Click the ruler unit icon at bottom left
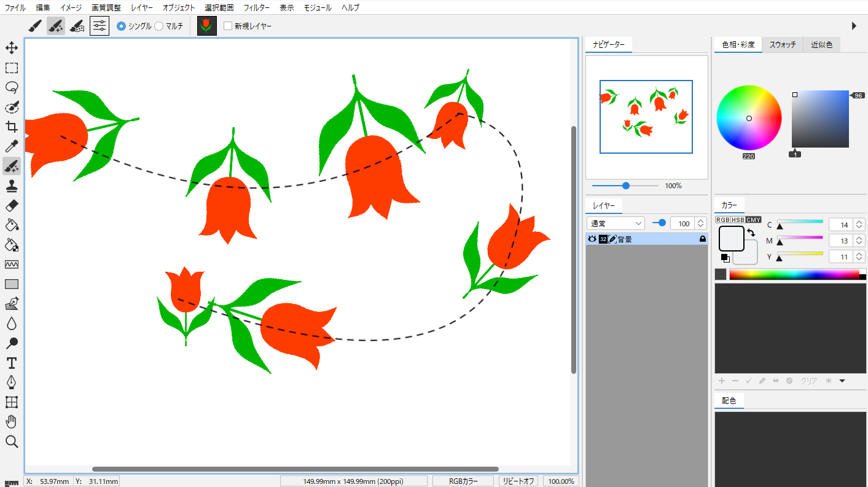This screenshot has height=487, width=868. pos(11,483)
